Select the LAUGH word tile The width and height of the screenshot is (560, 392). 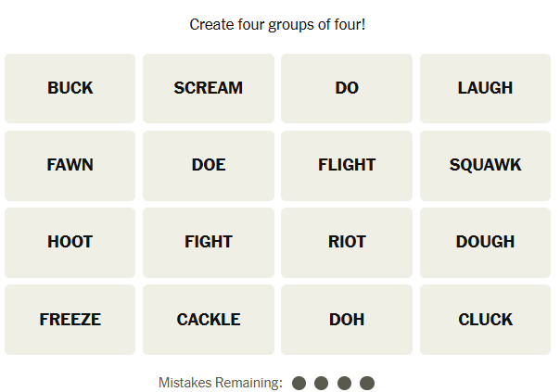(x=485, y=88)
